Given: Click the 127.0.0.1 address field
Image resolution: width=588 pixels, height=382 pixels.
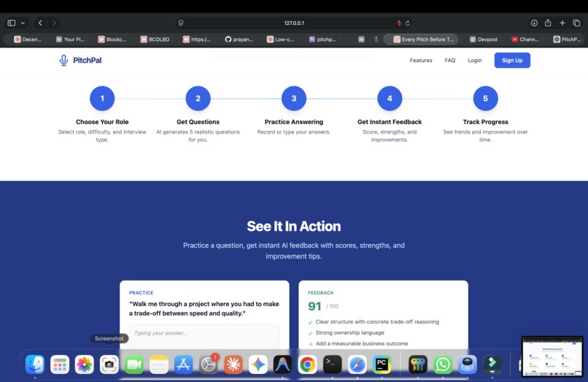Looking at the screenshot, I should point(294,23).
